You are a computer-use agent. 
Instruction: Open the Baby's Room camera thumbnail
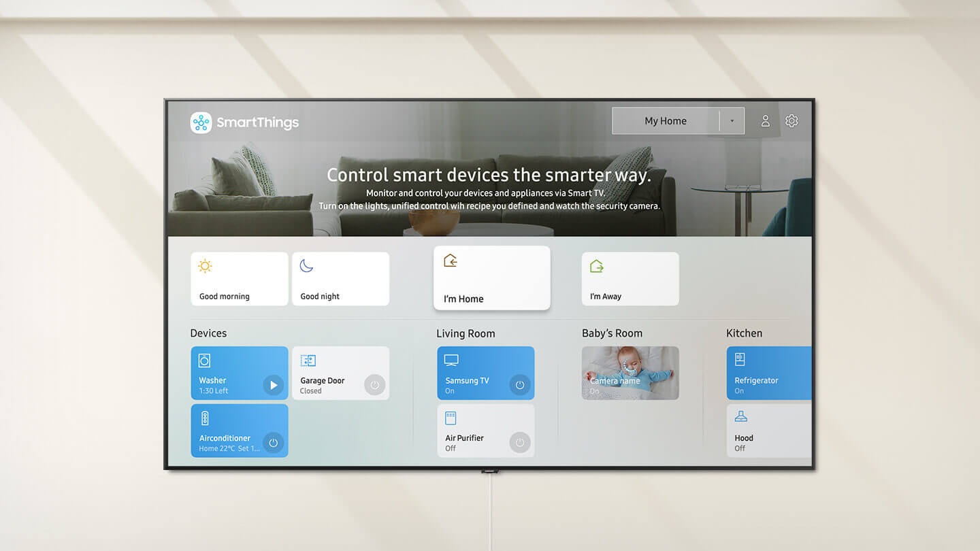[630, 373]
